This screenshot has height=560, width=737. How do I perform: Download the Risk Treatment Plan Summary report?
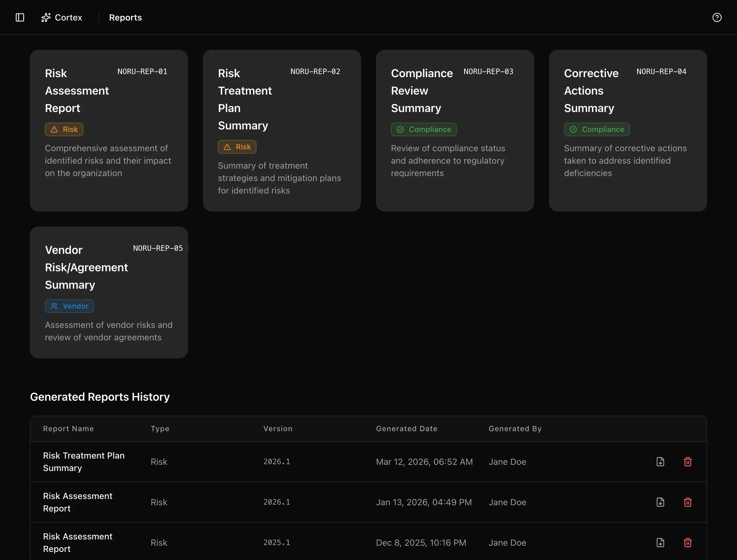[660, 462]
